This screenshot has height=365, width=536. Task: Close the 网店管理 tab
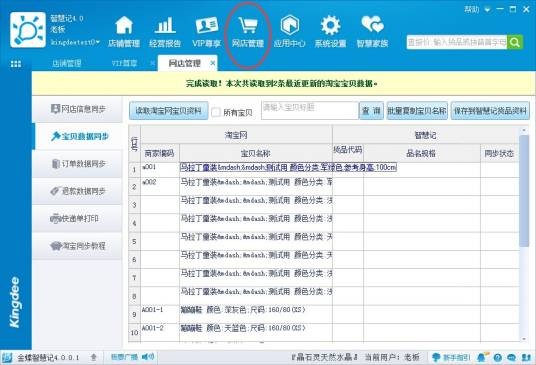pyautogui.click(x=213, y=63)
